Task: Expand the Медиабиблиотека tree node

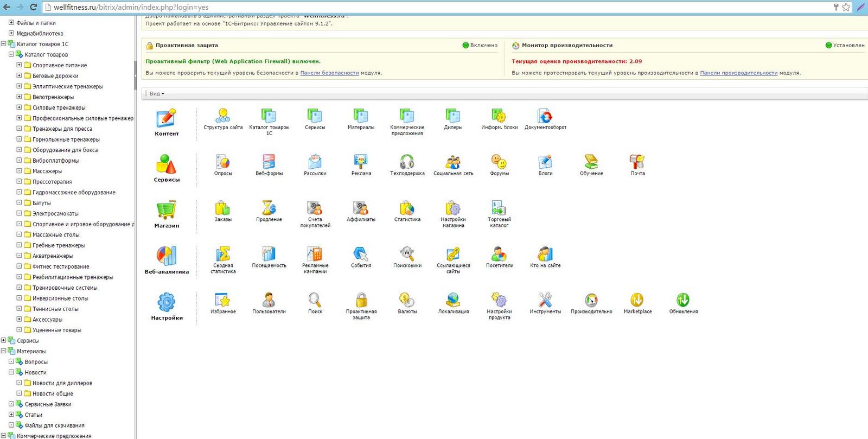Action: click(x=11, y=33)
